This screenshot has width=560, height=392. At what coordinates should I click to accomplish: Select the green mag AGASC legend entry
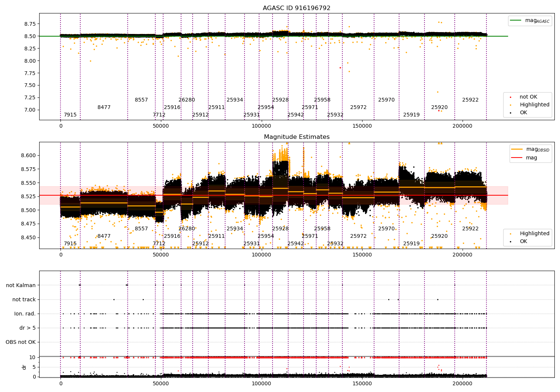click(x=530, y=21)
